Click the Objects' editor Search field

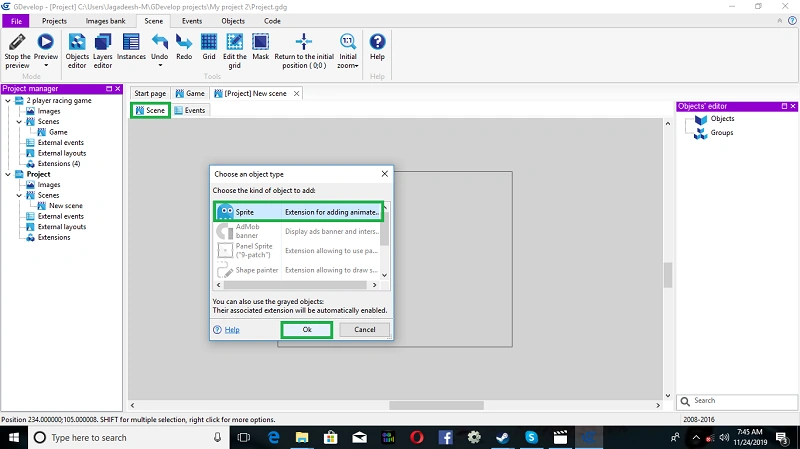click(738, 401)
